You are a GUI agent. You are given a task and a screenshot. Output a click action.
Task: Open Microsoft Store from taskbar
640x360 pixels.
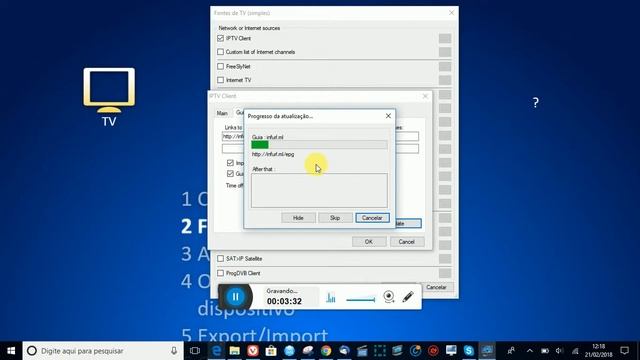(x=271, y=351)
